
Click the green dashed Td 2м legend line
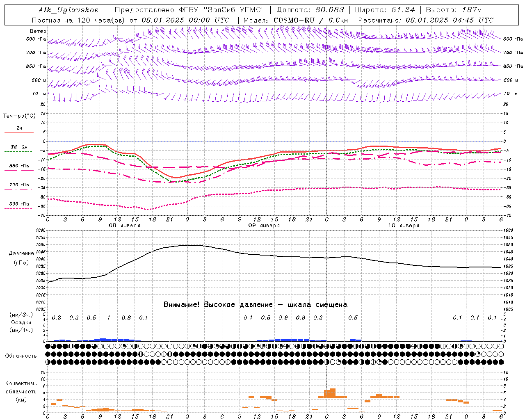click(x=18, y=152)
